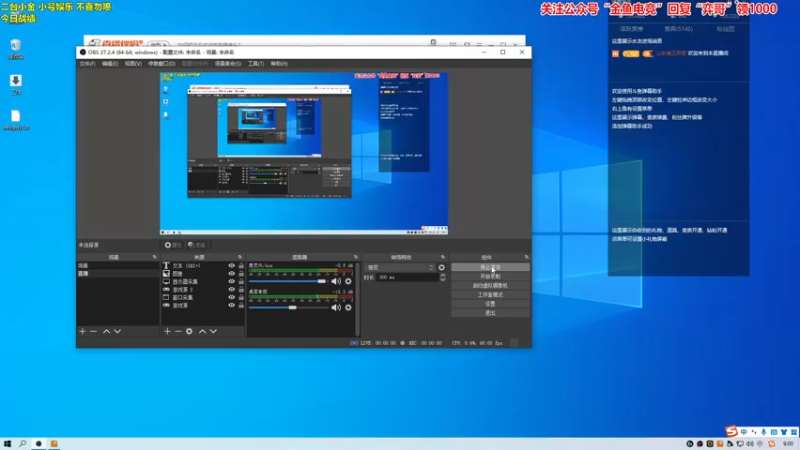Hide the 游戏源 2 source

231,289
